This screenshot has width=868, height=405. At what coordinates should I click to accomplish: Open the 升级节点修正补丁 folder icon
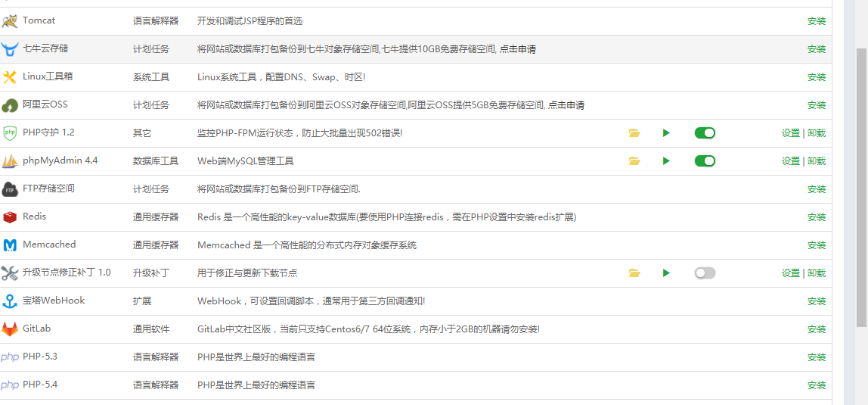634,273
